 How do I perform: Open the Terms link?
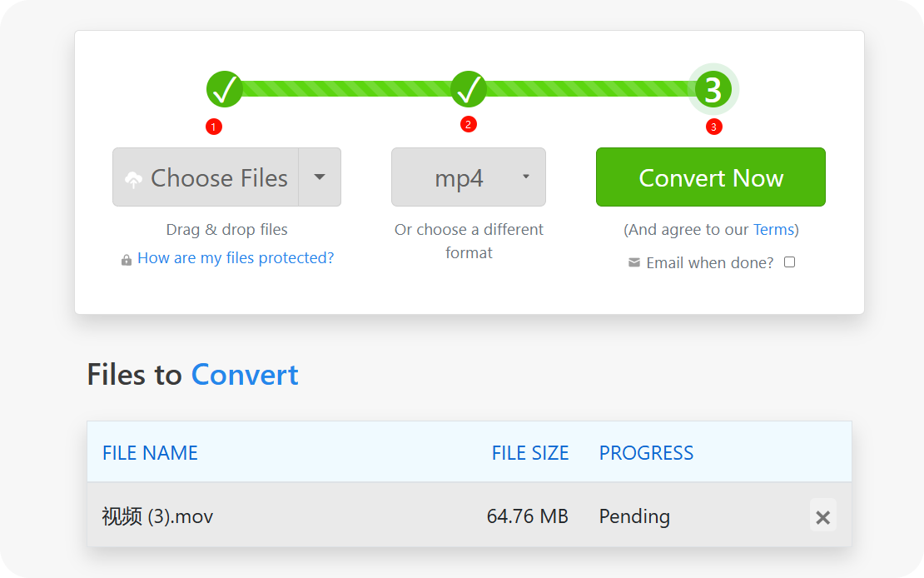[x=773, y=229]
